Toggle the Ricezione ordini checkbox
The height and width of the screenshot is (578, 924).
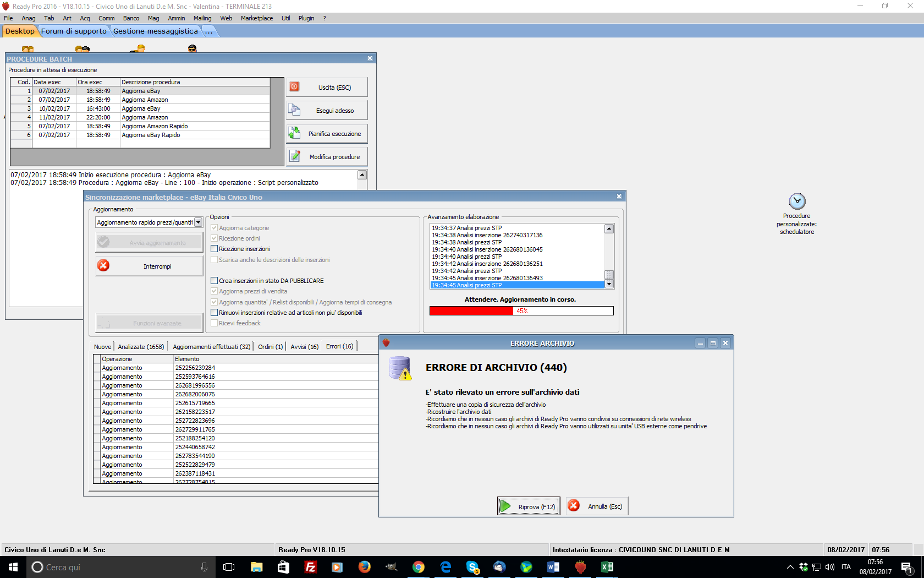[215, 238]
